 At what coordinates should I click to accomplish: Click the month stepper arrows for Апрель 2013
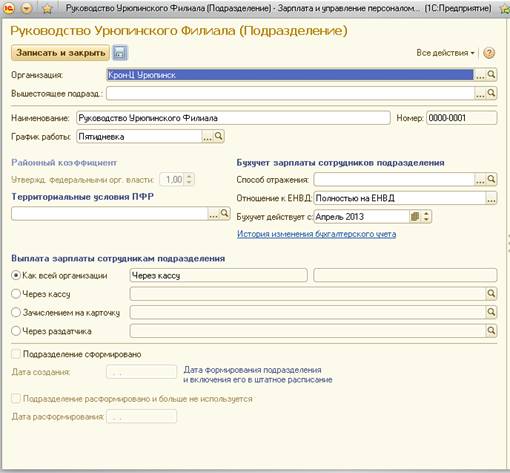point(427,217)
